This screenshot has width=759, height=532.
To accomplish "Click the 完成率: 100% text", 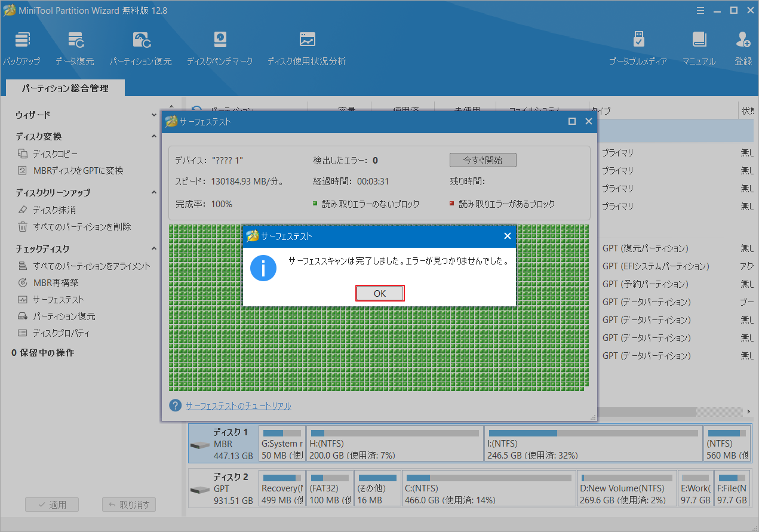I will (x=204, y=204).
